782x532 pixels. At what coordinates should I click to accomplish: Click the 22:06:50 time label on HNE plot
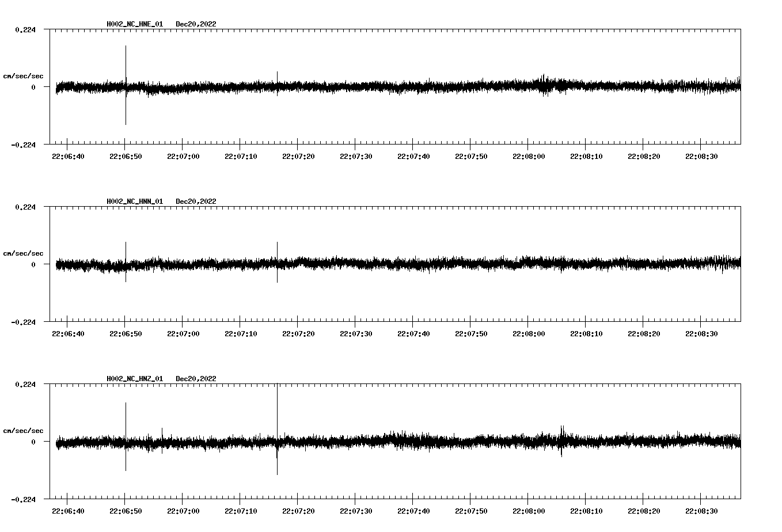(126, 157)
